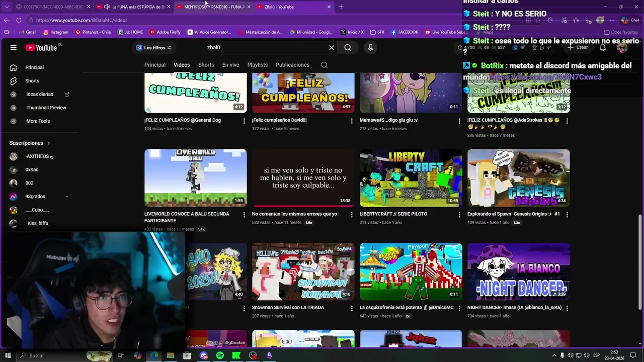
Task: Open options for Mamawe#$...digo glu glu
Action: point(459,121)
